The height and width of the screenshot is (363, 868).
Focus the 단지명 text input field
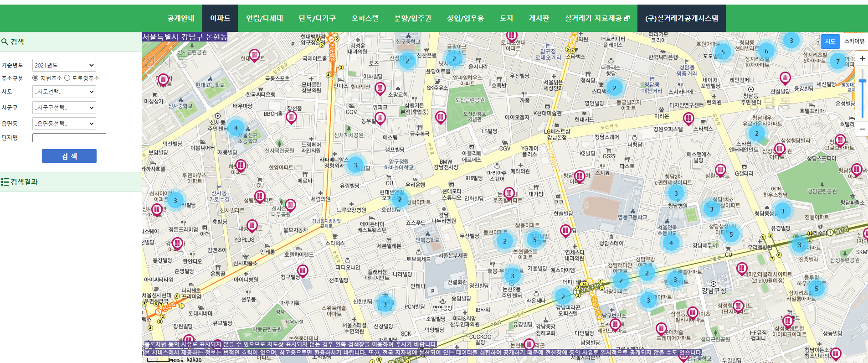69,138
